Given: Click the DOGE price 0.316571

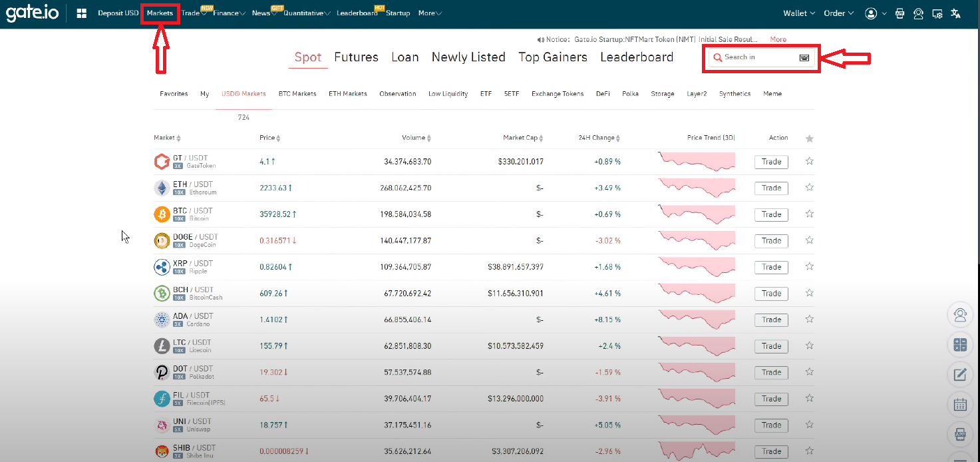Looking at the screenshot, I should 275,240.
